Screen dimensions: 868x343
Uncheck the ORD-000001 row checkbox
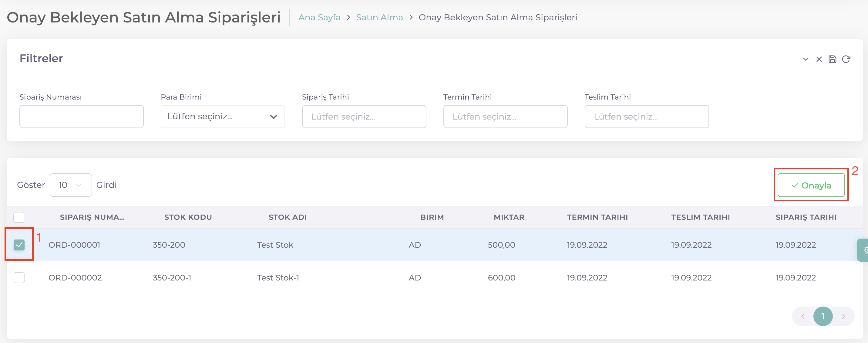[19, 245]
